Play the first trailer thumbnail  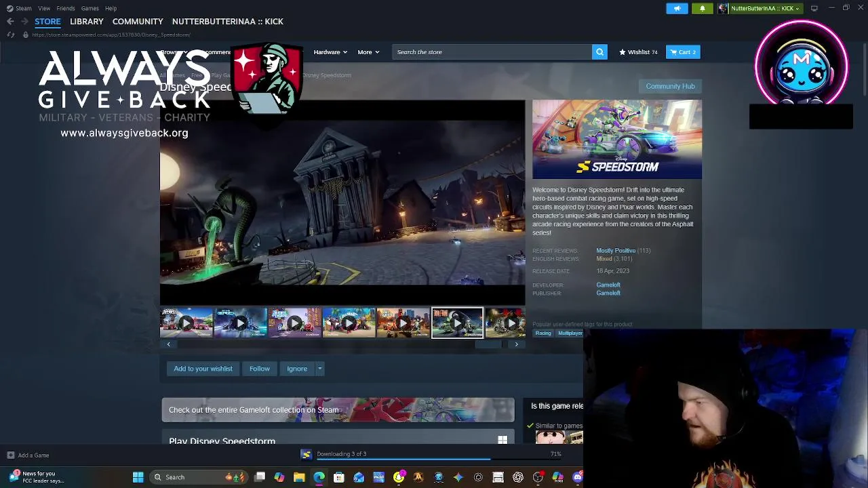(x=186, y=323)
